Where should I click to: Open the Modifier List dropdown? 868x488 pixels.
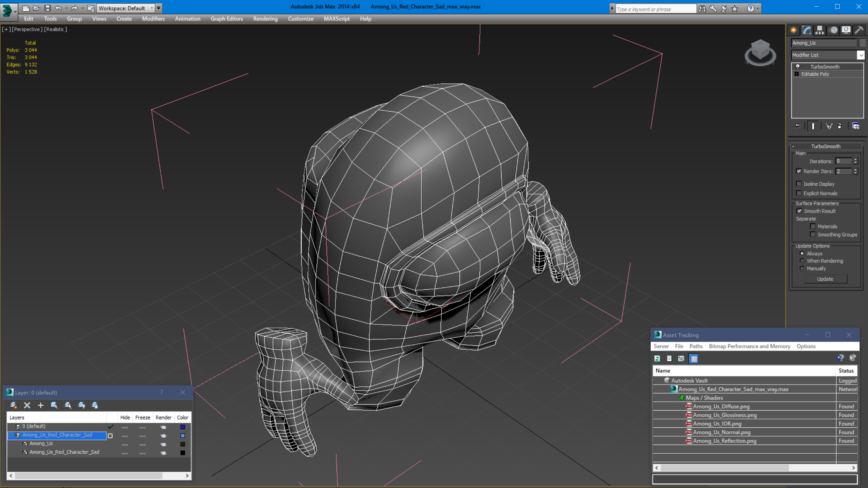[x=861, y=55]
